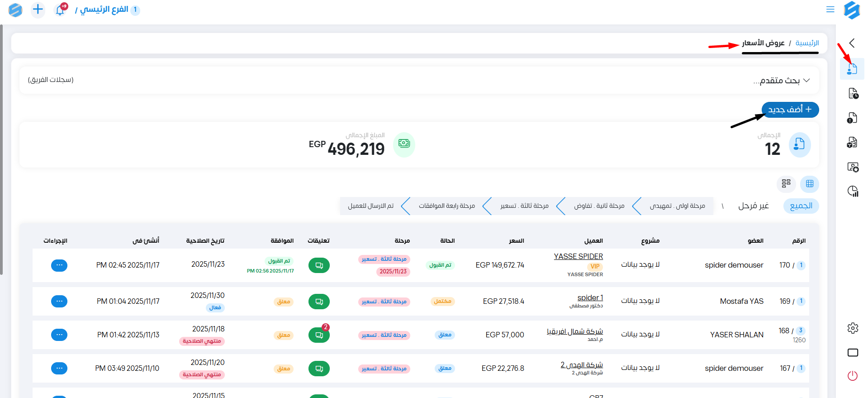Expand the بحث متقدم advanced search panel
This screenshot has width=868, height=398.
pos(782,81)
